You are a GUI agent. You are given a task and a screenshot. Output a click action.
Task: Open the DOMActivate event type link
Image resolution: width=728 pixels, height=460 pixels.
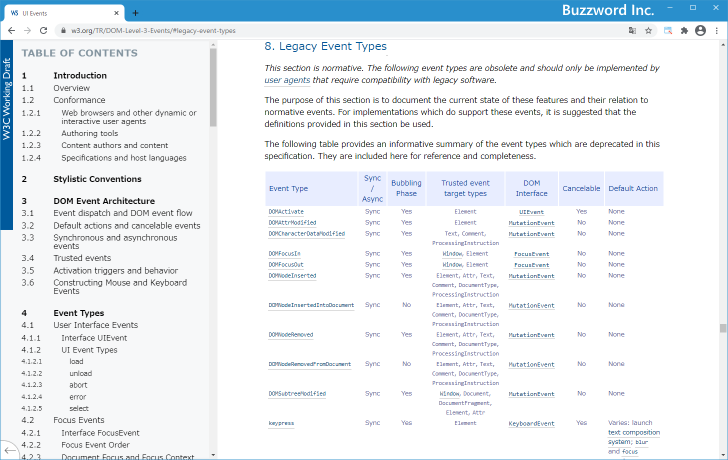[286, 212]
